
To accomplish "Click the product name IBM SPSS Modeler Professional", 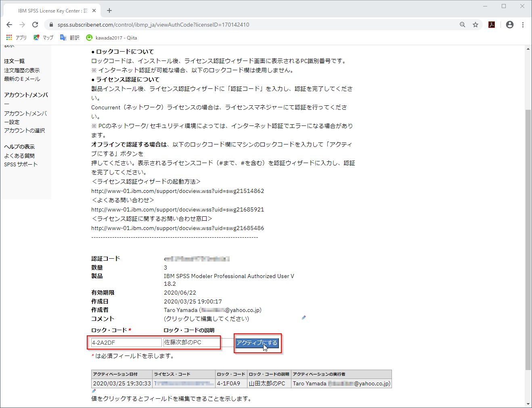I will [x=229, y=280].
